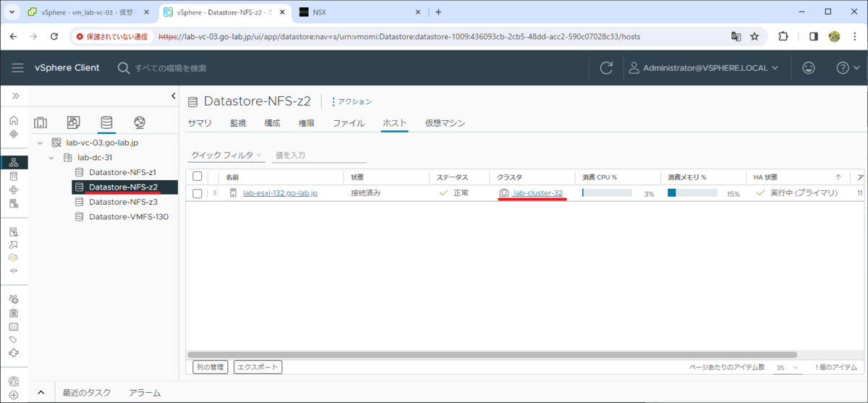This screenshot has height=403, width=868.
Task: Open the lab-cluster-32 cluster link
Action: [x=537, y=193]
